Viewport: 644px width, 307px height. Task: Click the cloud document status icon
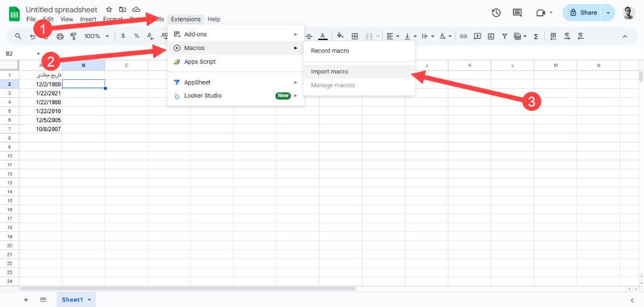point(136,10)
